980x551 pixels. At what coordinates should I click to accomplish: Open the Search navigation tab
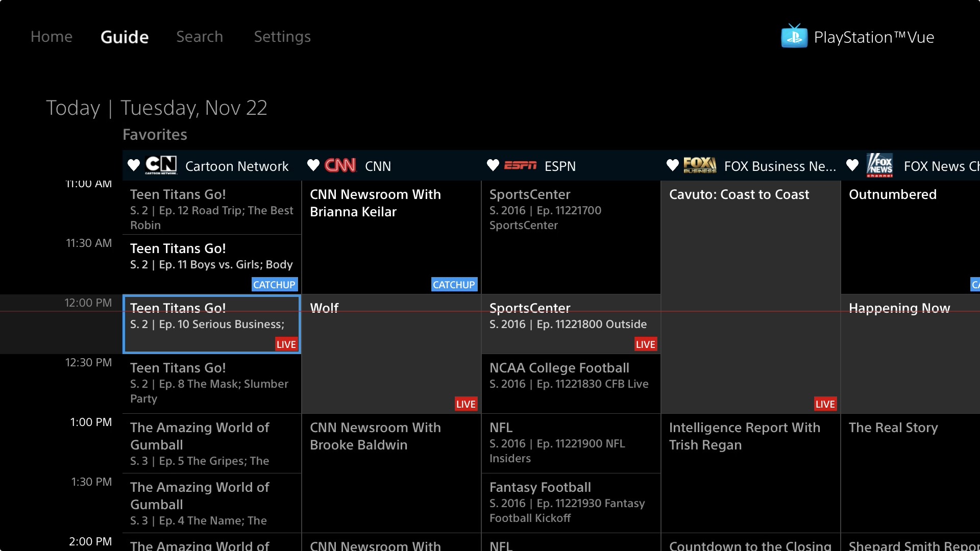point(200,37)
